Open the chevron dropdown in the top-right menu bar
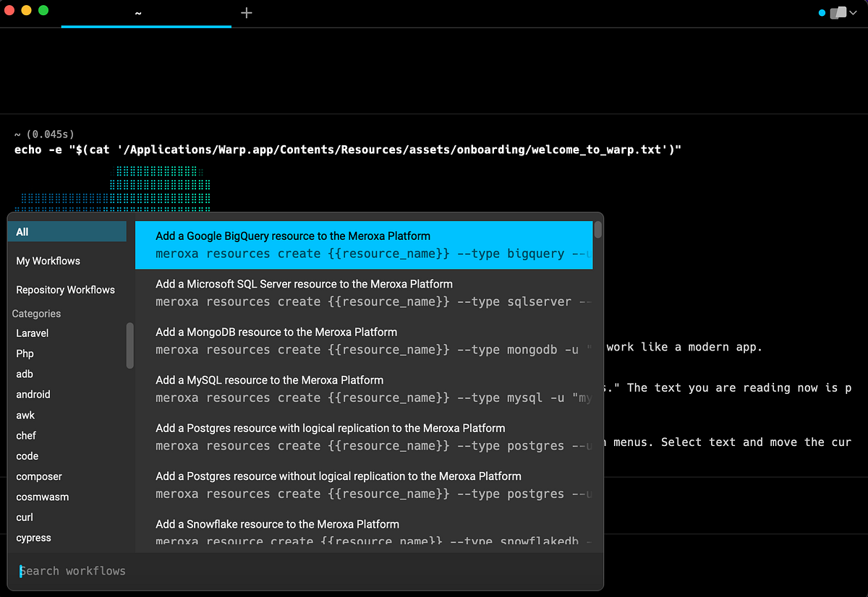This screenshot has height=597, width=868. pyautogui.click(x=854, y=12)
